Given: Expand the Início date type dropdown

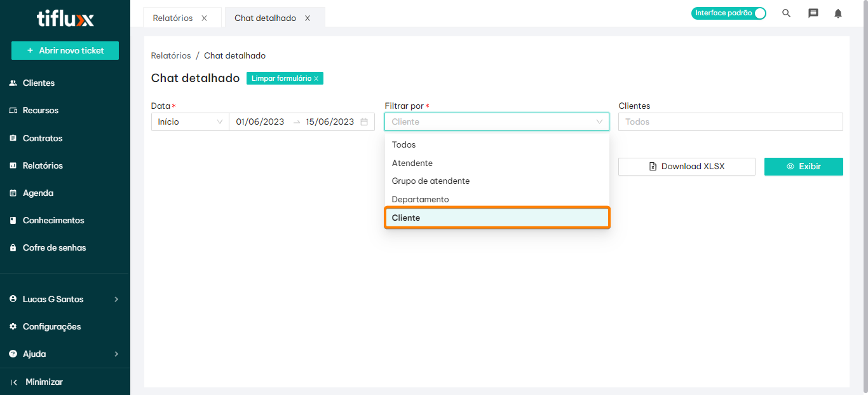Looking at the screenshot, I should (x=189, y=122).
